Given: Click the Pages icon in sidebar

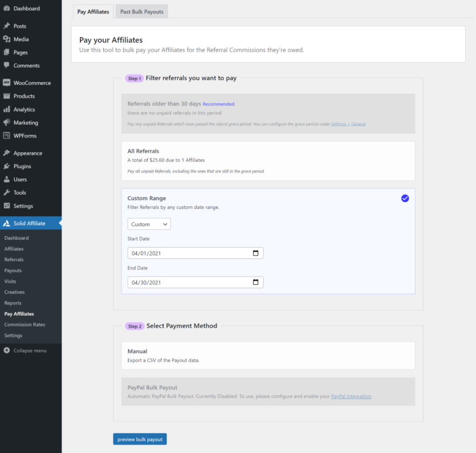Looking at the screenshot, I should (x=7, y=52).
